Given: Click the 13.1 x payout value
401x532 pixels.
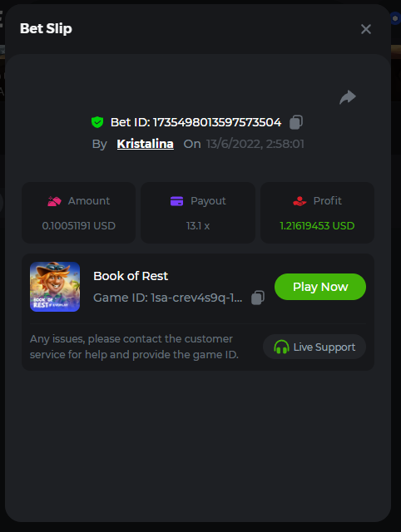Looking at the screenshot, I should 198,225.
